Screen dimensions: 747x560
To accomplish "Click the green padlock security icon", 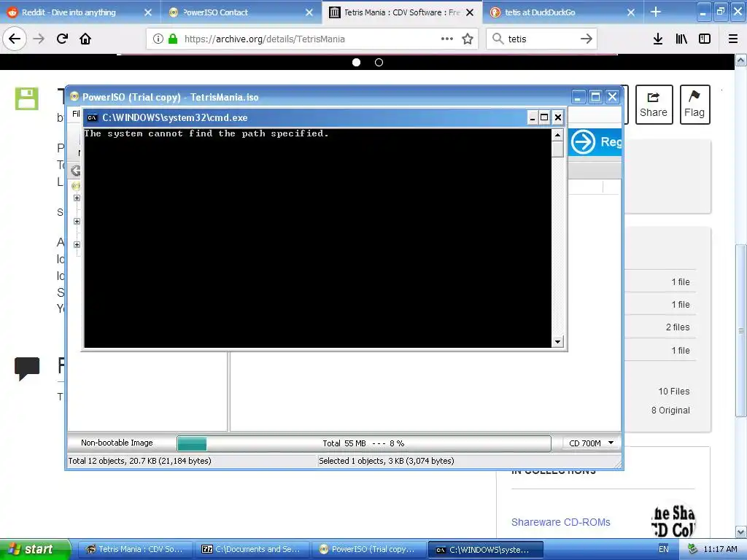I will tap(173, 39).
